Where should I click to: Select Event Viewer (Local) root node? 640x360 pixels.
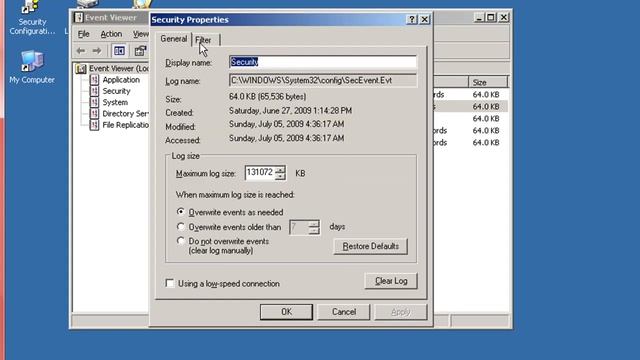[x=119, y=69]
